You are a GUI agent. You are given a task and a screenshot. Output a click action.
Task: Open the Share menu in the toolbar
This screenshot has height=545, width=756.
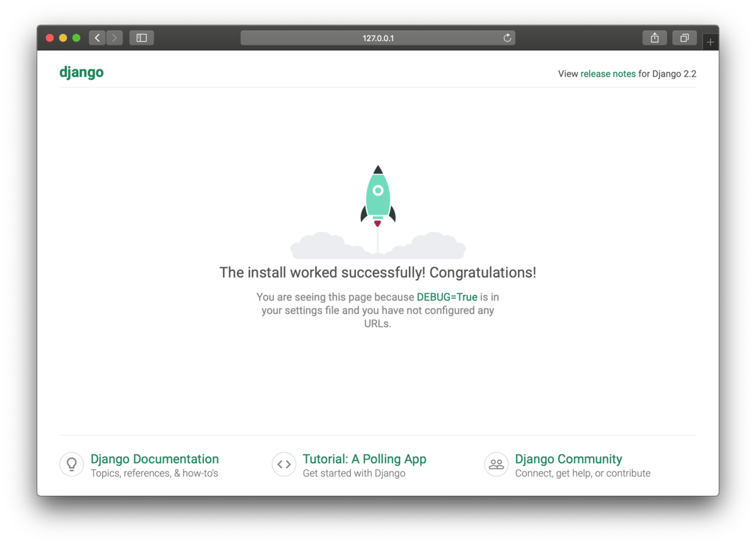tap(655, 38)
